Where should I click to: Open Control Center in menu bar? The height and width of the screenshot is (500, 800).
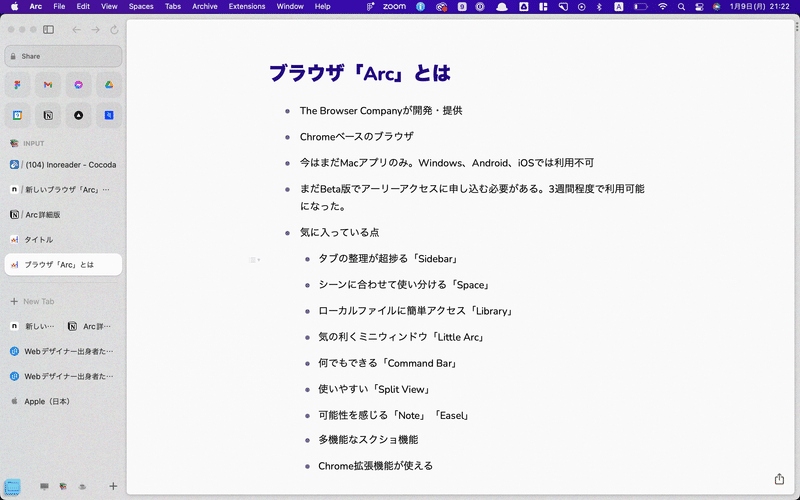tap(699, 7)
